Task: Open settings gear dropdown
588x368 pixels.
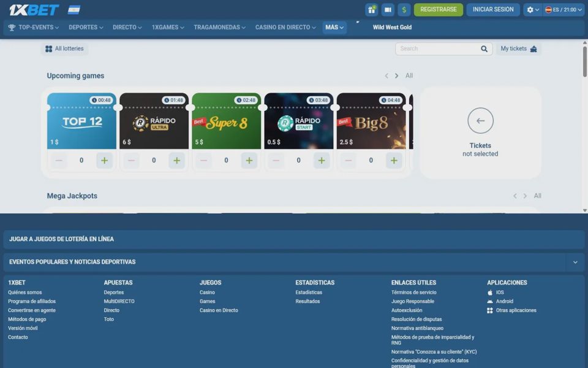Action: pyautogui.click(x=532, y=10)
